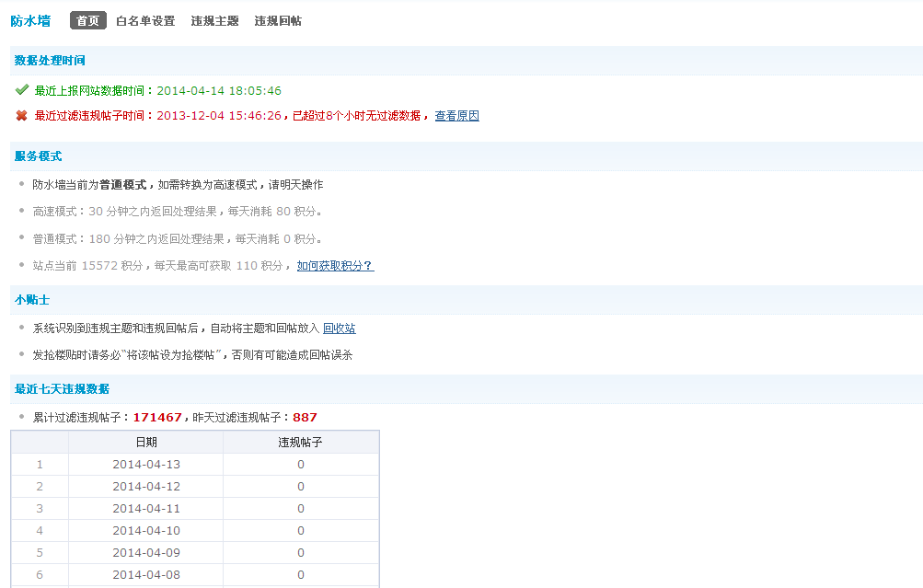Select the date cell 2014-04-11
This screenshot has width=923, height=588.
(x=146, y=509)
